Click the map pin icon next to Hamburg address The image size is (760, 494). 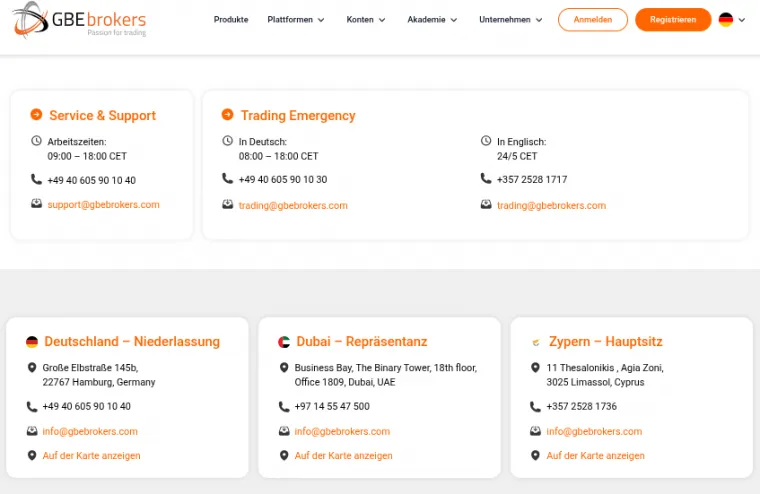click(x=32, y=368)
